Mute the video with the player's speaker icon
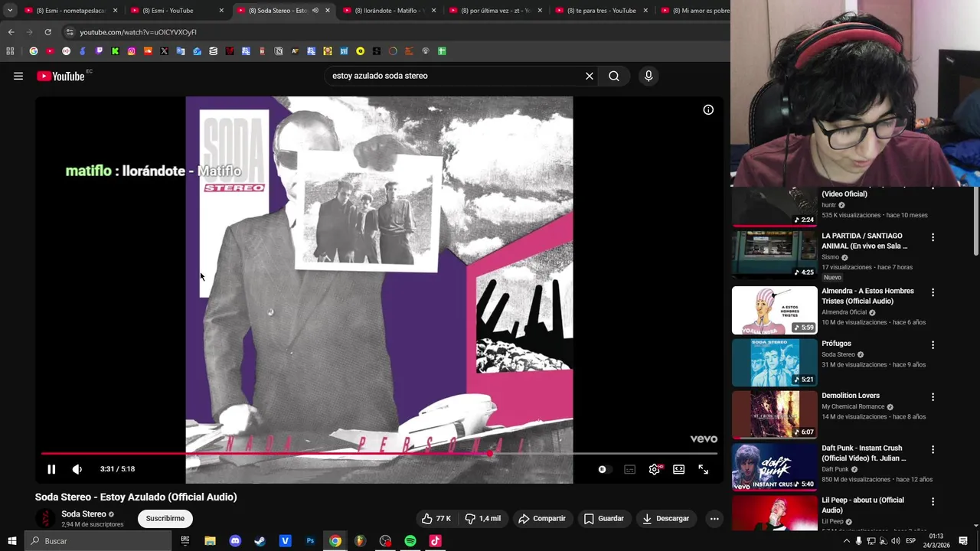This screenshot has height=551, width=980. (x=77, y=469)
